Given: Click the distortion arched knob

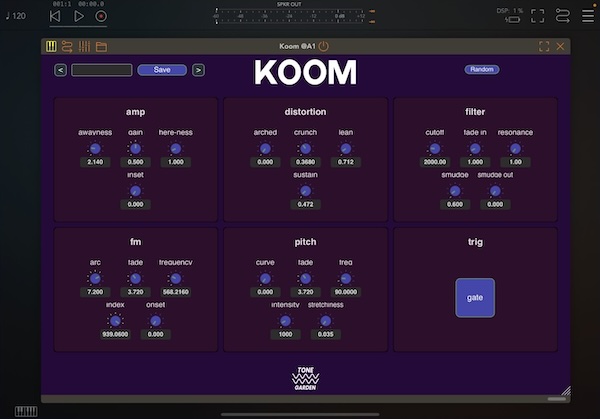Looking at the screenshot, I should click(x=265, y=148).
